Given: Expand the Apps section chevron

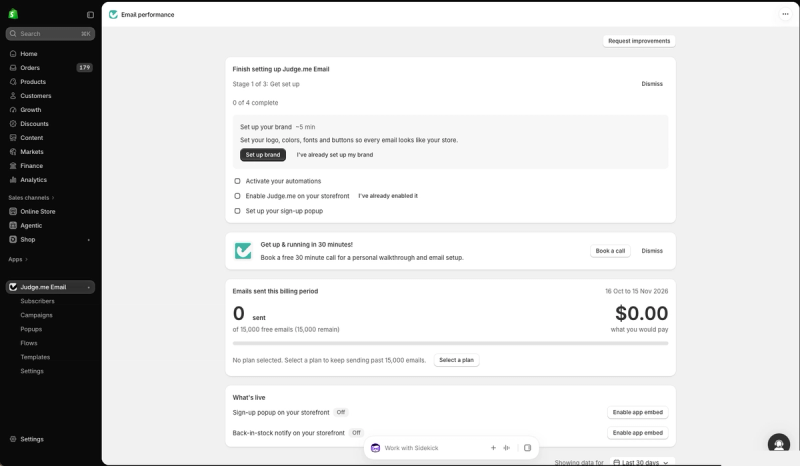Looking at the screenshot, I should tap(26, 259).
